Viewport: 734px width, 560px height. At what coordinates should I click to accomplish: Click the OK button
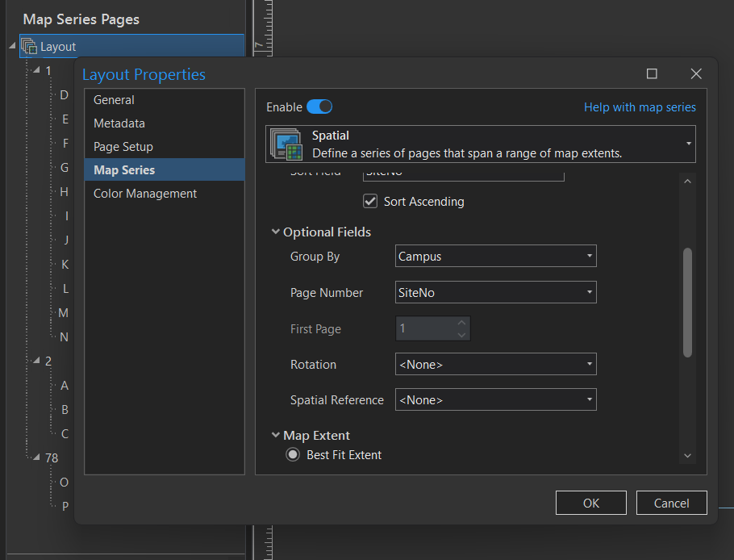(590, 503)
